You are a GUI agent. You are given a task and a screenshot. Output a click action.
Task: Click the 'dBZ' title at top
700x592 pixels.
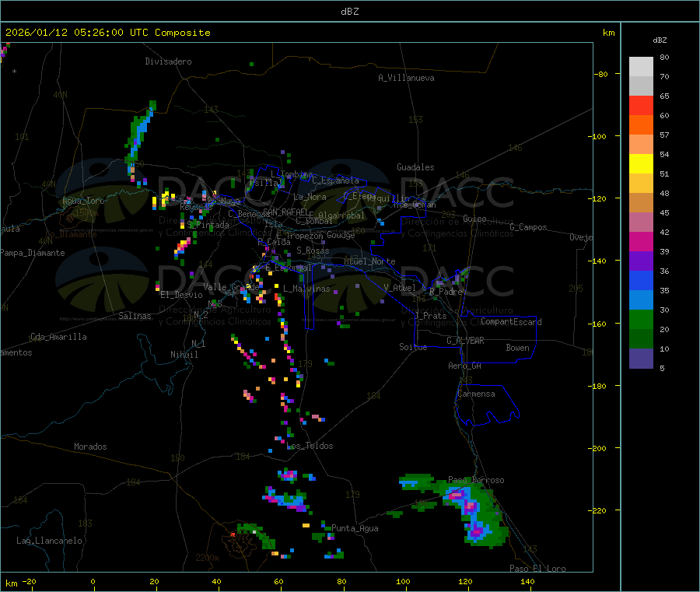[349, 12]
